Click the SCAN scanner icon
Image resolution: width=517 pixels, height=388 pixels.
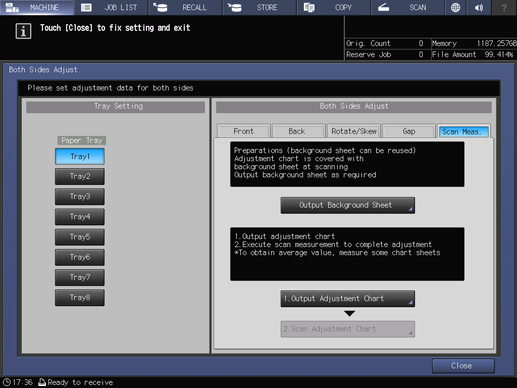(383, 7)
